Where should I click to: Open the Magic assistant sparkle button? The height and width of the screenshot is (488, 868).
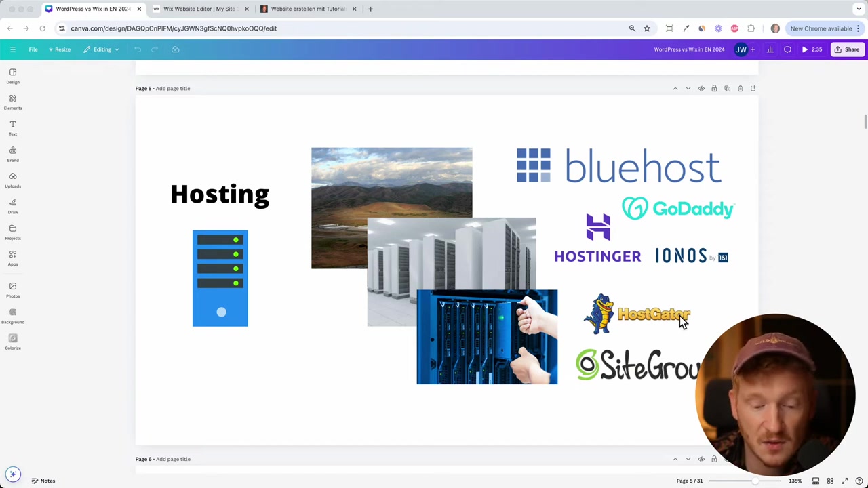coord(13,474)
